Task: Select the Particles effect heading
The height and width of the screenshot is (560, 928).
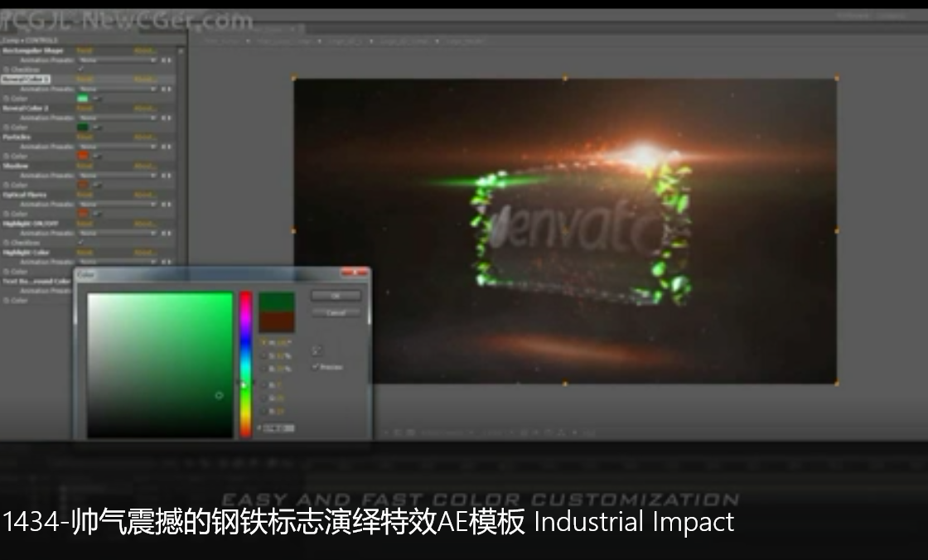Action: pos(17,138)
